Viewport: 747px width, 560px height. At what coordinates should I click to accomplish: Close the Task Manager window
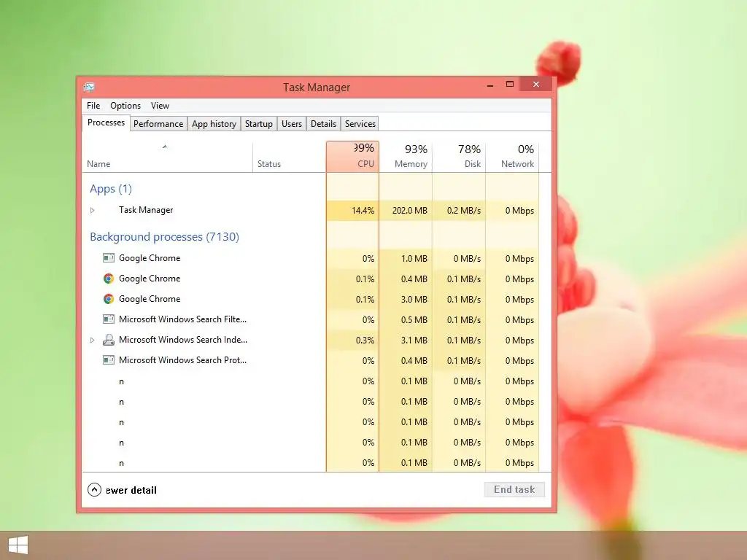pyautogui.click(x=536, y=85)
